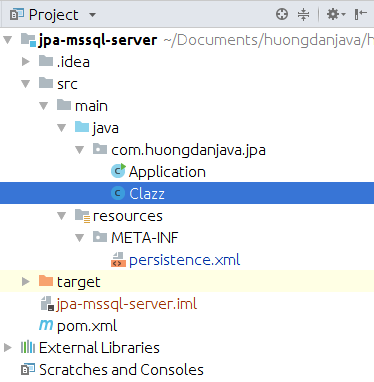Select the .idea folder label

click(x=73, y=62)
